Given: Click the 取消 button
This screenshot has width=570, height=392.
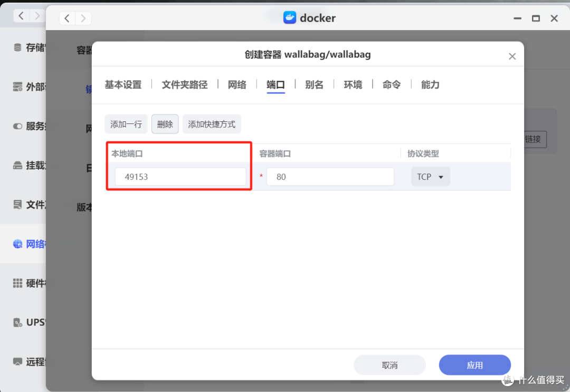Looking at the screenshot, I should pos(389,365).
